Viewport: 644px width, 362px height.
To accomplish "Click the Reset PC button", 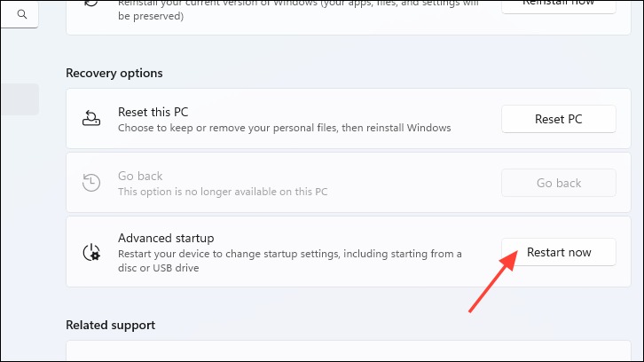I will point(559,119).
